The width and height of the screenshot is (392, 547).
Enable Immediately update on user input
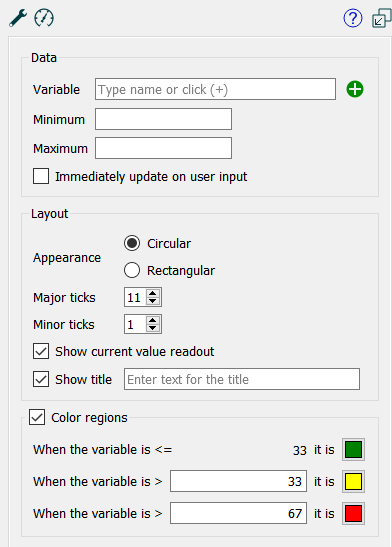(x=41, y=176)
